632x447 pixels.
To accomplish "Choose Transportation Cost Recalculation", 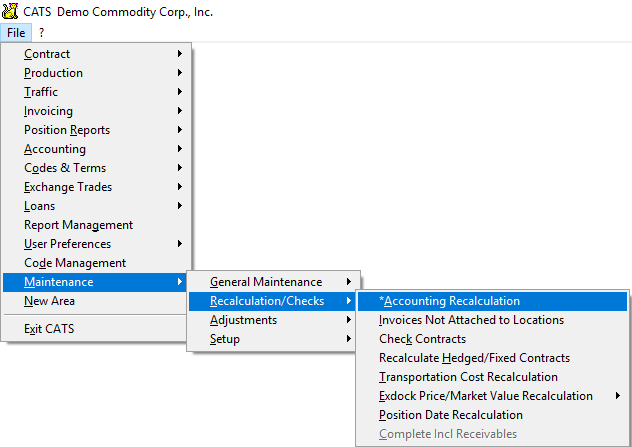I will point(492,376).
